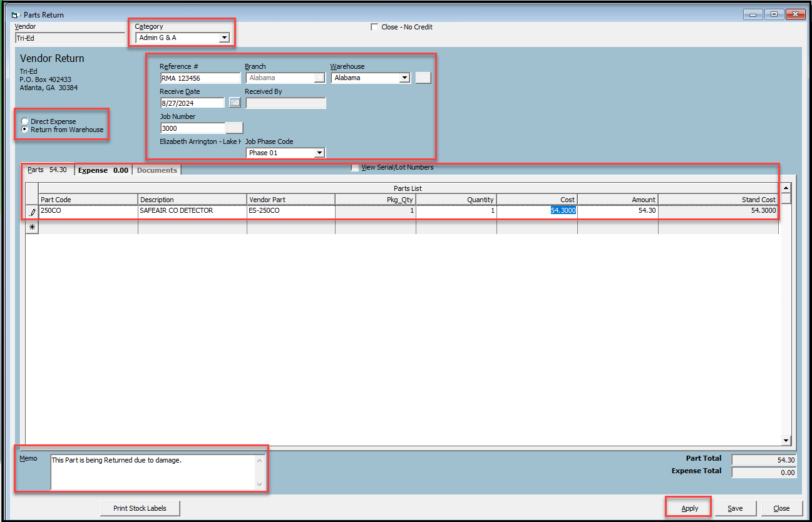Maximize the Parts Return window

[x=774, y=14]
